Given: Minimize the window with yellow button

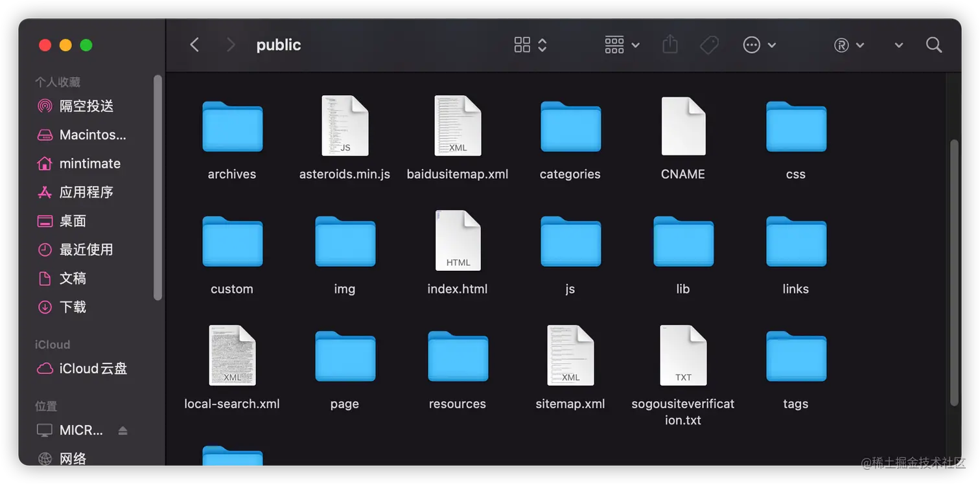Looking at the screenshot, I should (65, 45).
